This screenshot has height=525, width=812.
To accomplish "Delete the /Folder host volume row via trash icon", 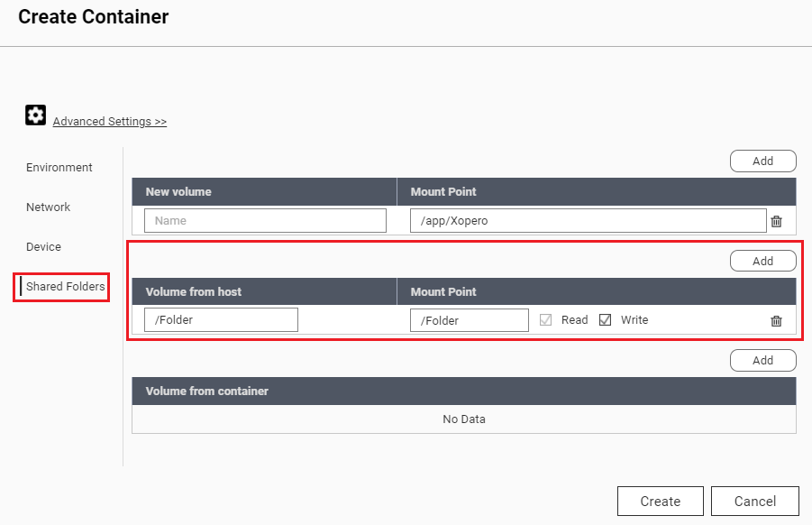I will tap(777, 319).
